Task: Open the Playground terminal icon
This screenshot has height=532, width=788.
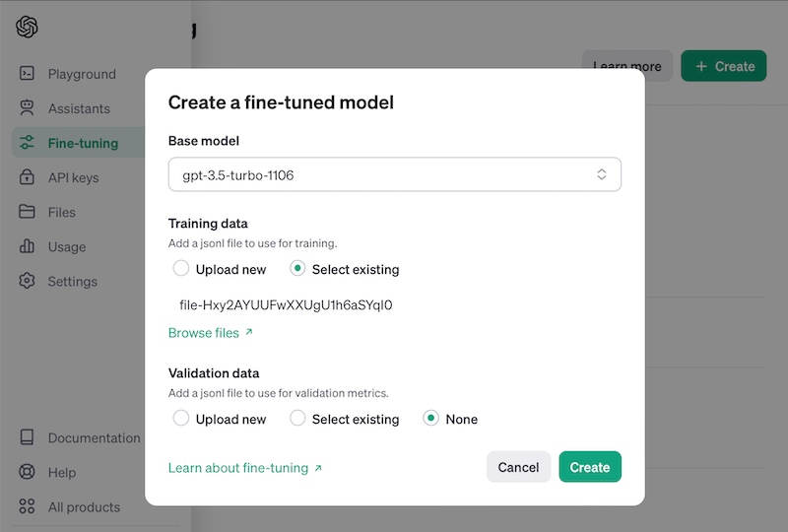Action: [x=27, y=74]
